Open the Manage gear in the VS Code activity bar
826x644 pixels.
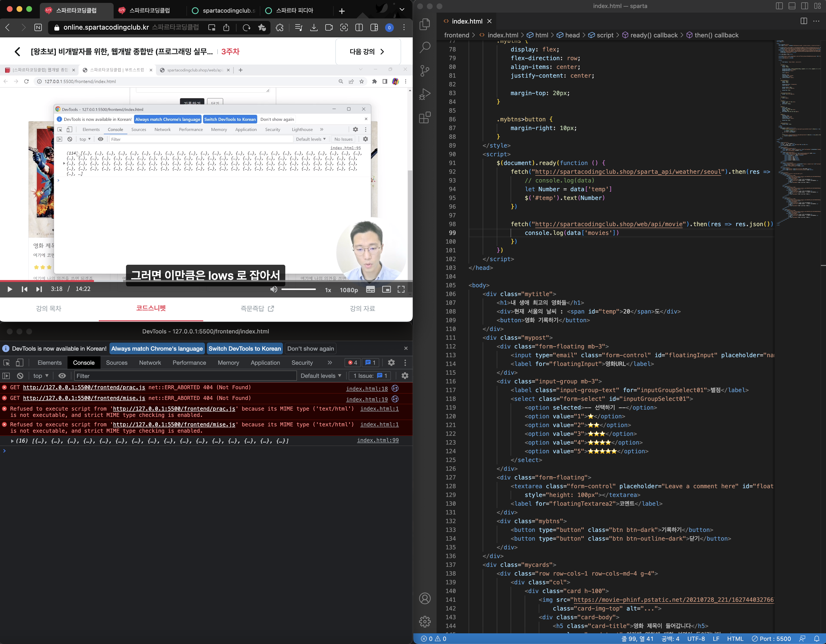425,621
